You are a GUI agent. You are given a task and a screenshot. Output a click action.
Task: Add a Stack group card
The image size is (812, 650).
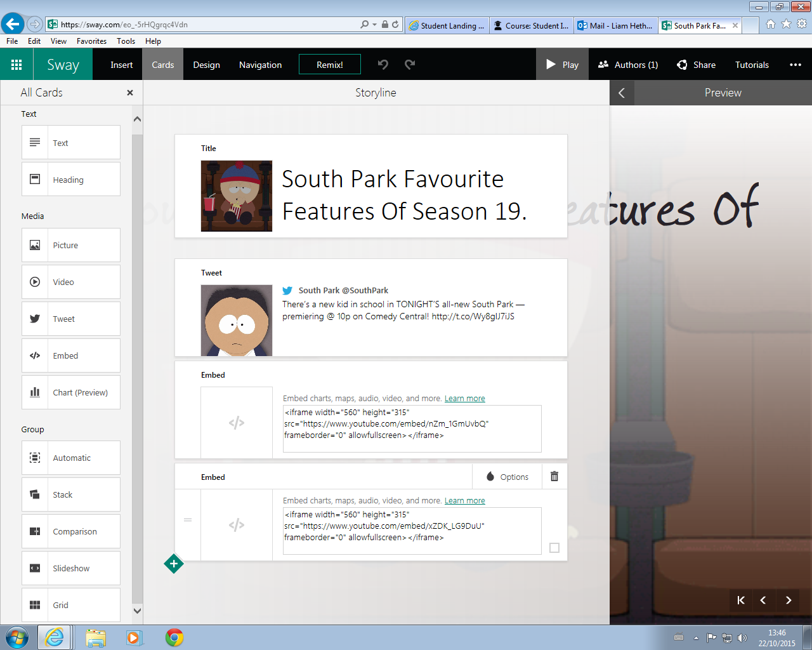click(71, 494)
